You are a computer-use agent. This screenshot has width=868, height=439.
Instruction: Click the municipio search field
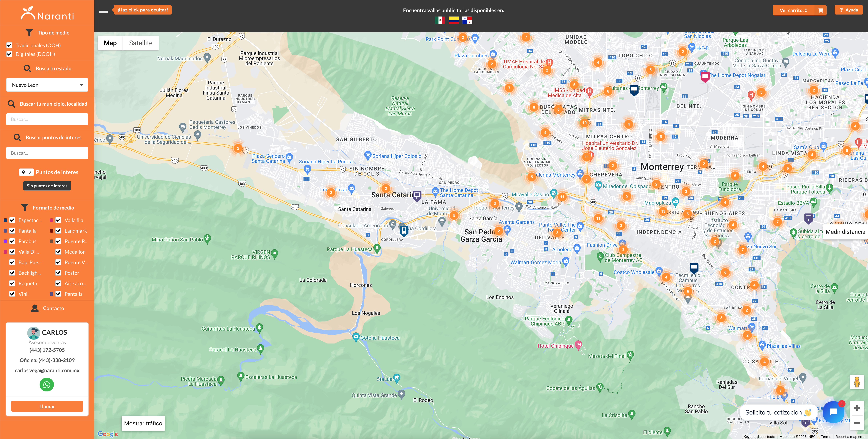coord(47,119)
